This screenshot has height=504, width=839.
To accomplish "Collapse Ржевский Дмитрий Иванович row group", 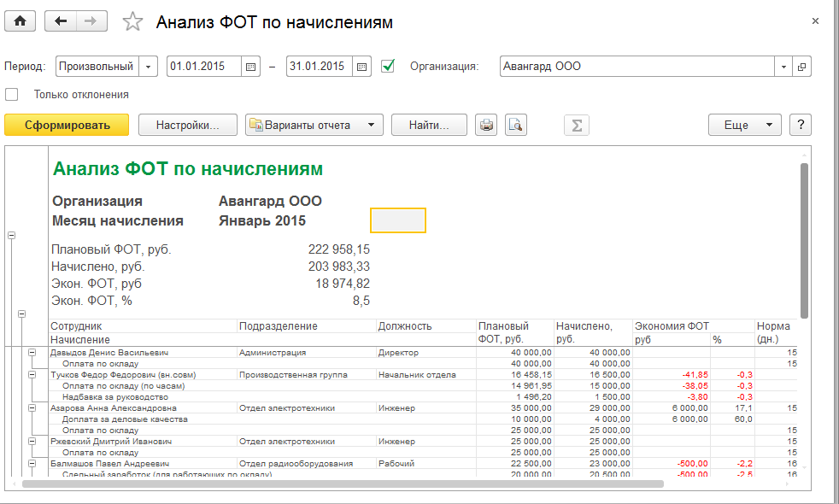I will [x=32, y=442].
